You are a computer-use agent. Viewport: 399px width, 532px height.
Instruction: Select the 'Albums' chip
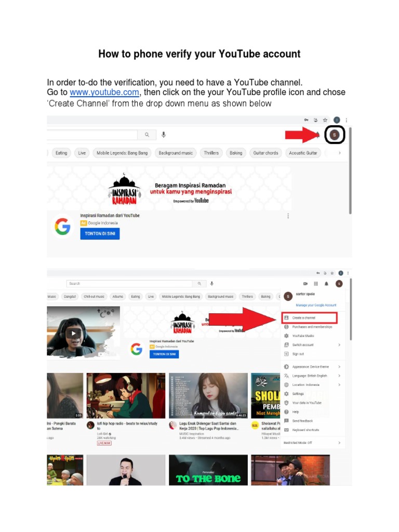click(118, 297)
